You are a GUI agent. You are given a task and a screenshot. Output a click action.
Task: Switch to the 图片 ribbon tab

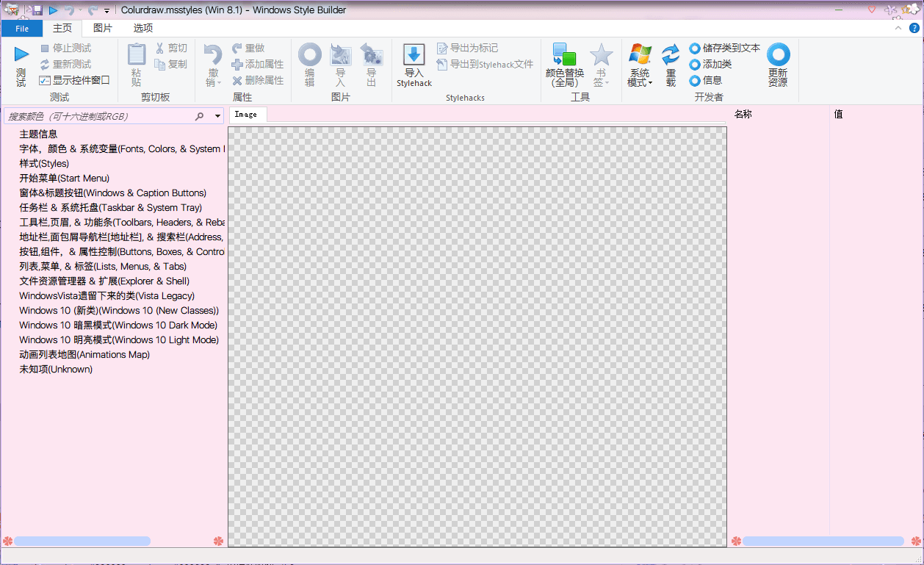103,28
